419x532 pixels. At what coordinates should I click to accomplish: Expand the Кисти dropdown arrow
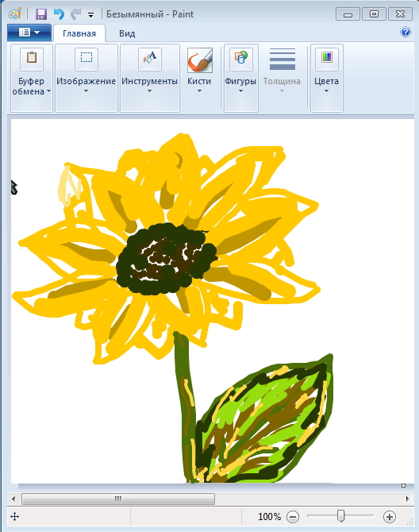[199, 91]
